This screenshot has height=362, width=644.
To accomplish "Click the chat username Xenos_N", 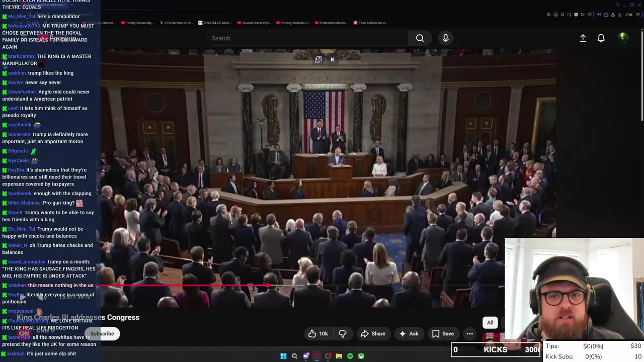I will (18, 245).
